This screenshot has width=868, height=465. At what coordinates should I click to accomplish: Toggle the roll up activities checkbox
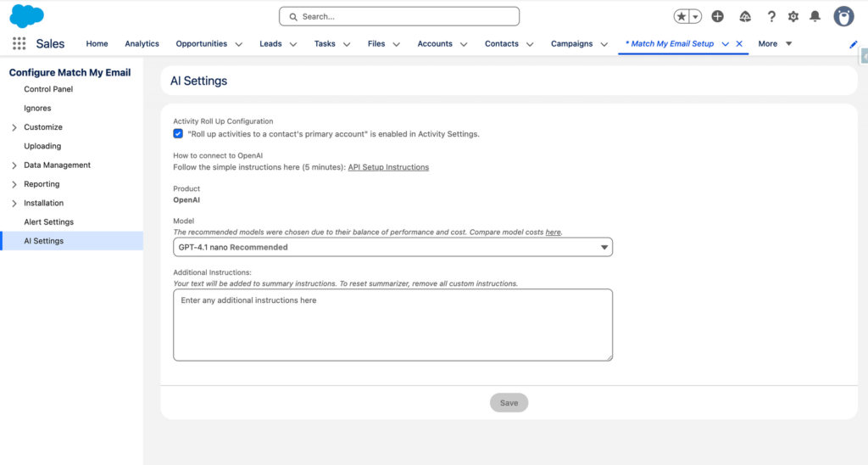point(178,134)
